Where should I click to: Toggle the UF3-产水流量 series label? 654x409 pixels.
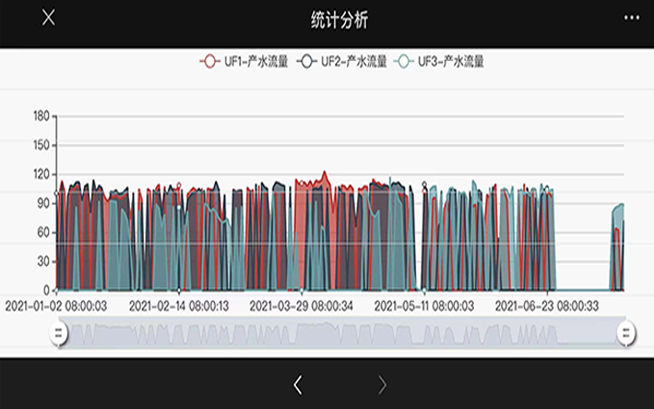(451, 61)
